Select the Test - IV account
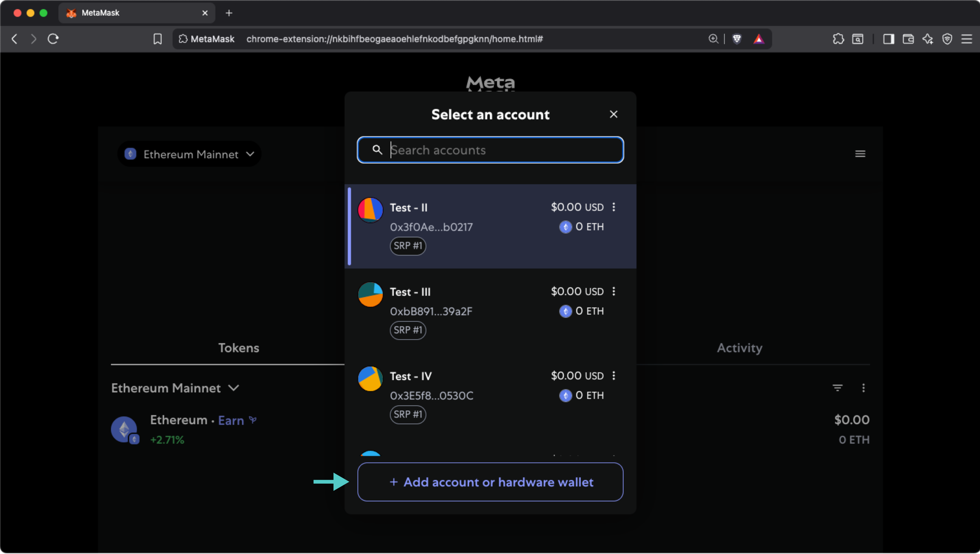Viewport: 980px width, 554px height. coord(490,395)
